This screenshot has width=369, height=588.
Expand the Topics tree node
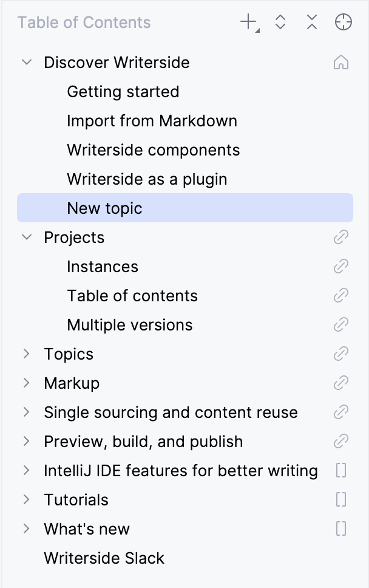click(25, 354)
